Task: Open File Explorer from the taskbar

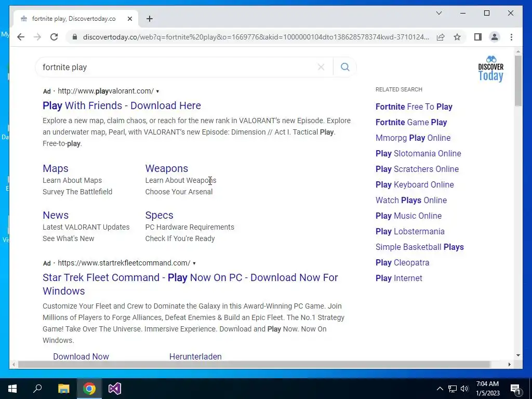Action: [63, 389]
